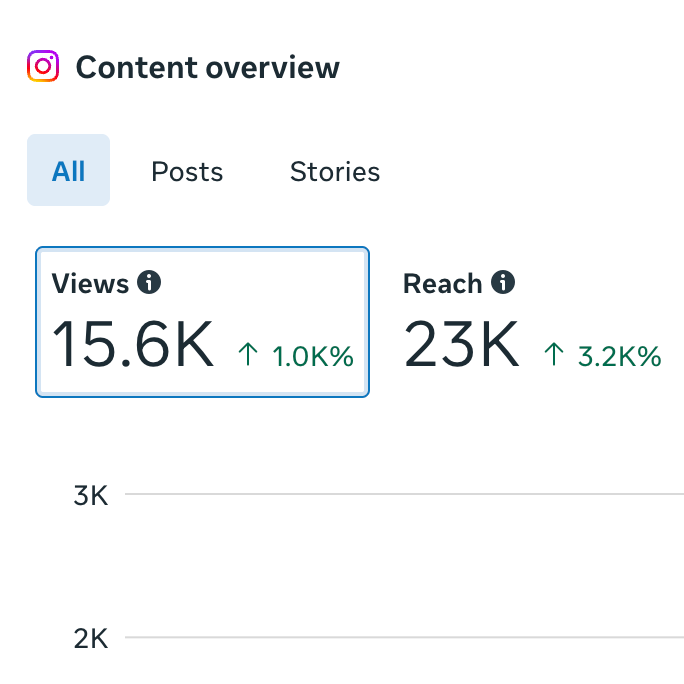Click the 1.0K% views change figure
This screenshot has width=684, height=684.
[313, 356]
